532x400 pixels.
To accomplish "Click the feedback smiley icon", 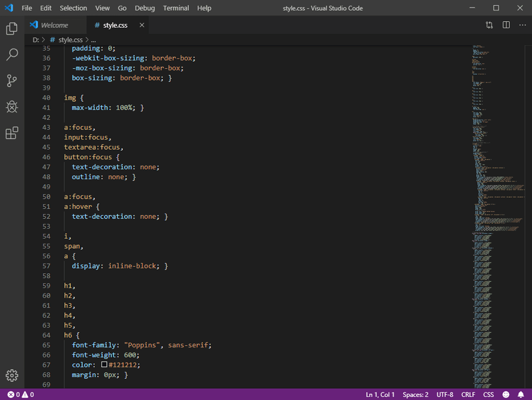I will click(x=506, y=395).
